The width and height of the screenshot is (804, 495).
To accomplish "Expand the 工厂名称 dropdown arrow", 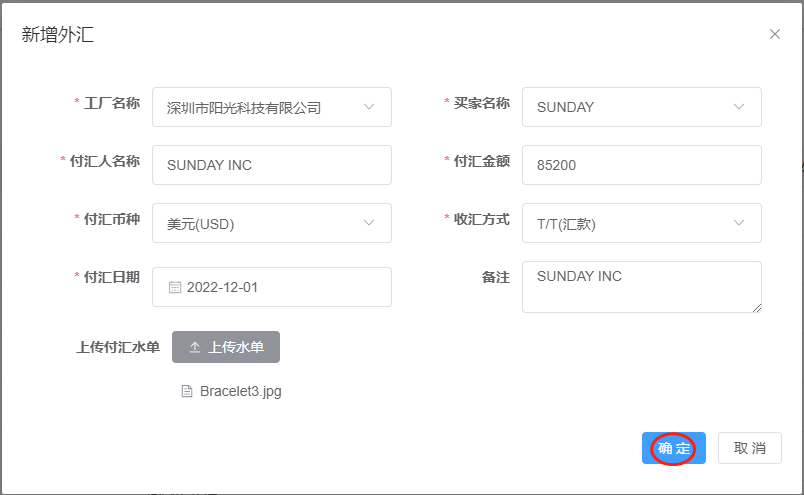I will pos(369,107).
